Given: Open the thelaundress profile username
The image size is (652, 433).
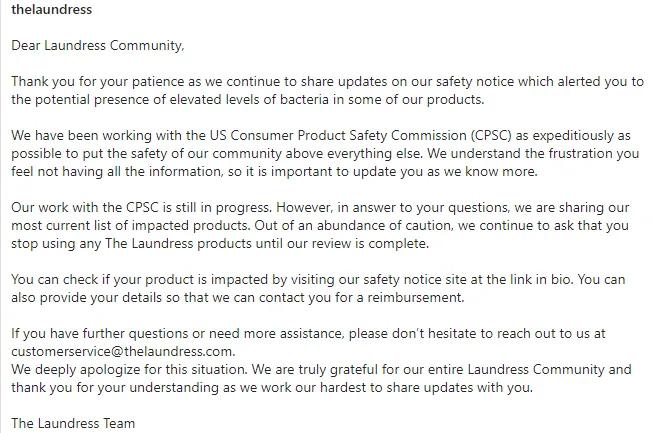Looking at the screenshot, I should coord(51,10).
